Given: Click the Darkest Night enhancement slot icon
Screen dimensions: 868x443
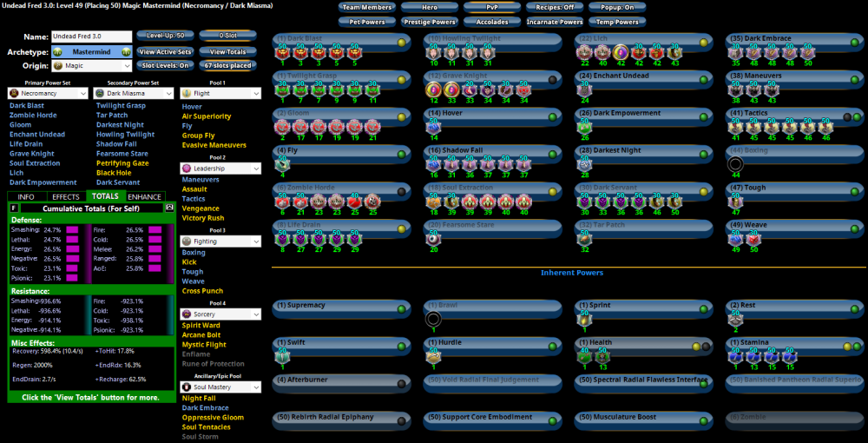Looking at the screenshot, I should pyautogui.click(x=584, y=163).
